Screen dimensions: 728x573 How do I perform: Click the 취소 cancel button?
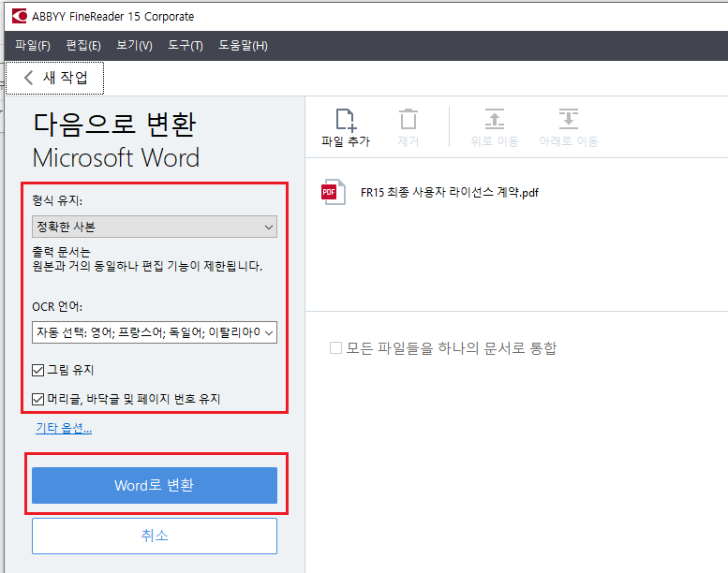[155, 536]
